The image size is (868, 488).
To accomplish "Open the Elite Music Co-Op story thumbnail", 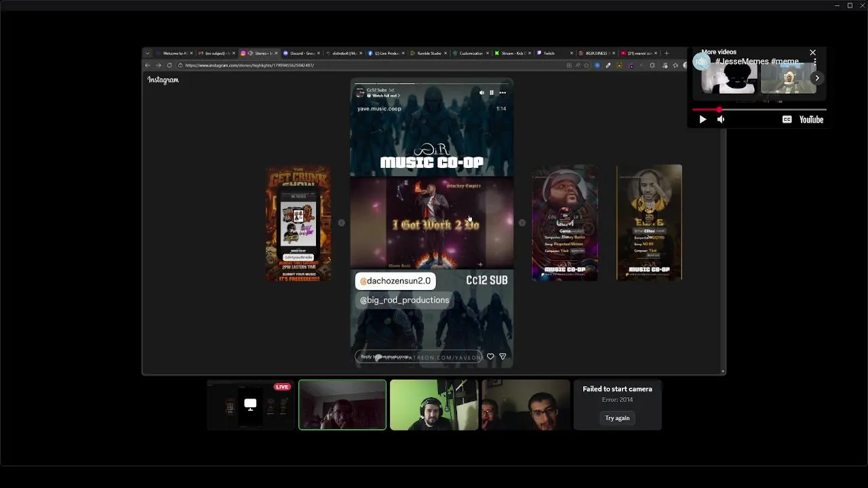I will pos(649,222).
